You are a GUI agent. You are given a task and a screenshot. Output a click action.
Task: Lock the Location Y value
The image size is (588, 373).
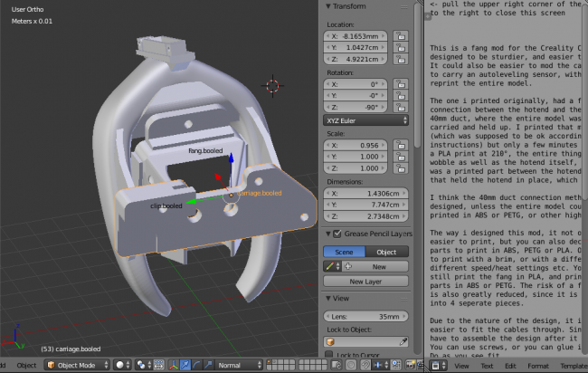401,48
